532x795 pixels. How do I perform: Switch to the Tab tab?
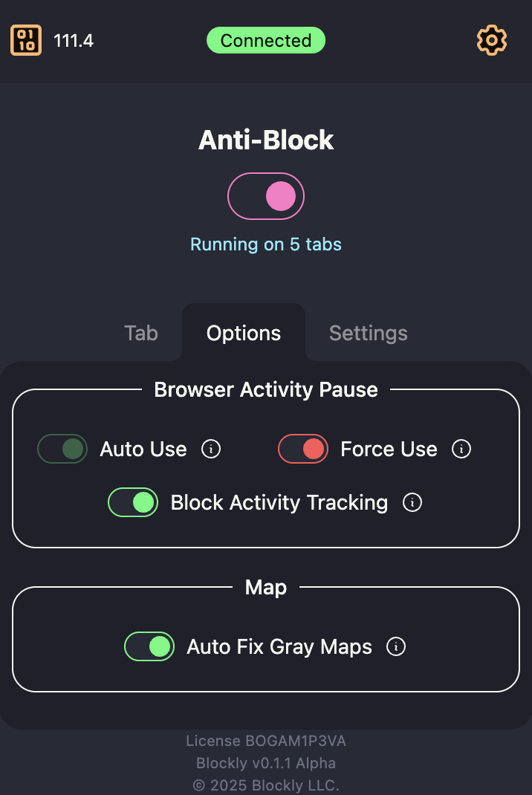(x=141, y=333)
